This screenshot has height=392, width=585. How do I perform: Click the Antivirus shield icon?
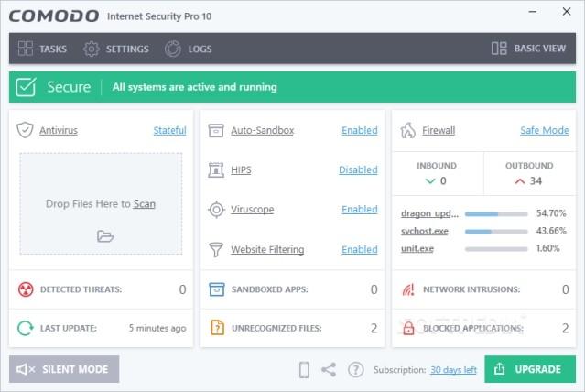25,130
